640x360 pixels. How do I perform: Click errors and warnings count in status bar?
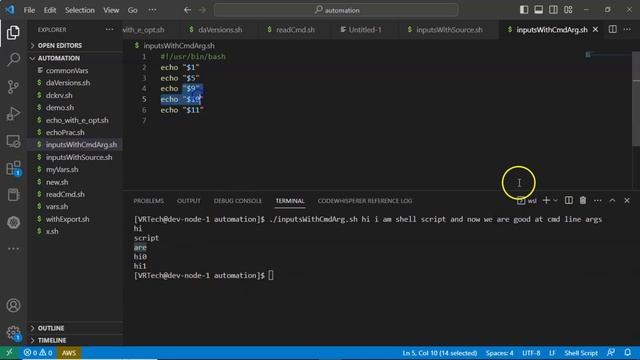tap(38, 353)
